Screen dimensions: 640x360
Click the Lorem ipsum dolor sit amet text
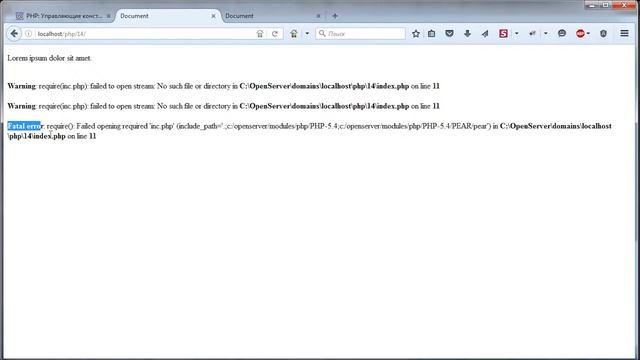49,58
